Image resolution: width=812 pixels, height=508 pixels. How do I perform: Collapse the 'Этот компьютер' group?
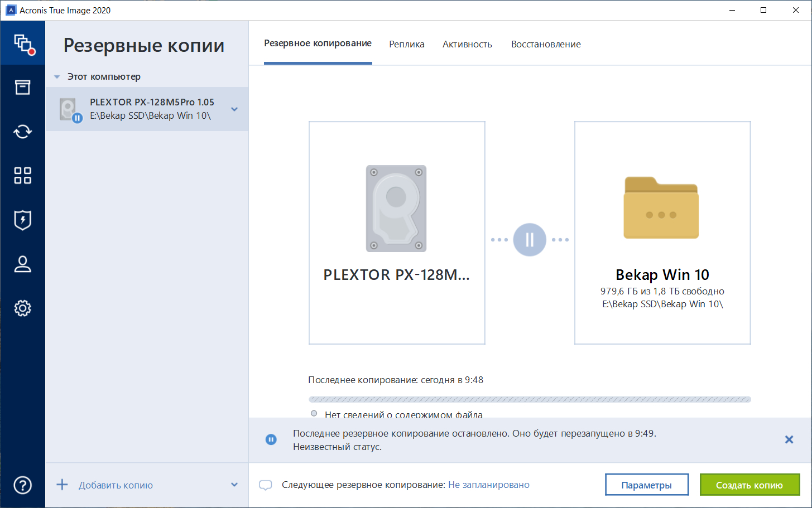click(x=57, y=77)
